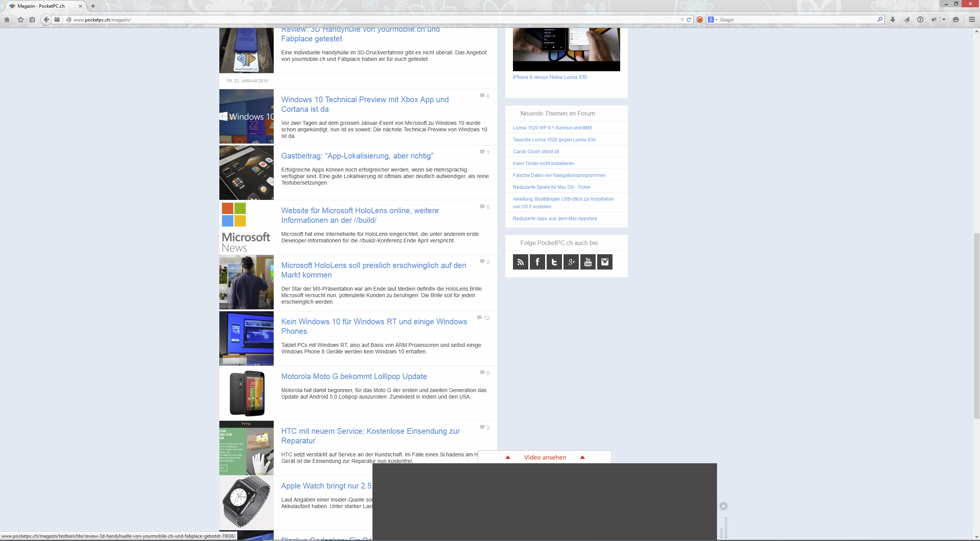
Task: Click the circled info/password icon
Action: (x=920, y=20)
